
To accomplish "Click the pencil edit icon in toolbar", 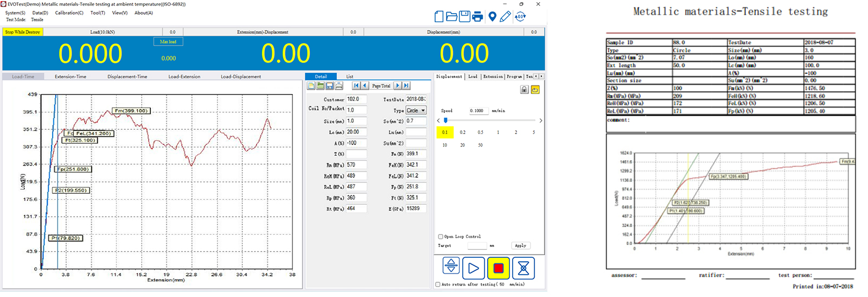I will coord(505,17).
